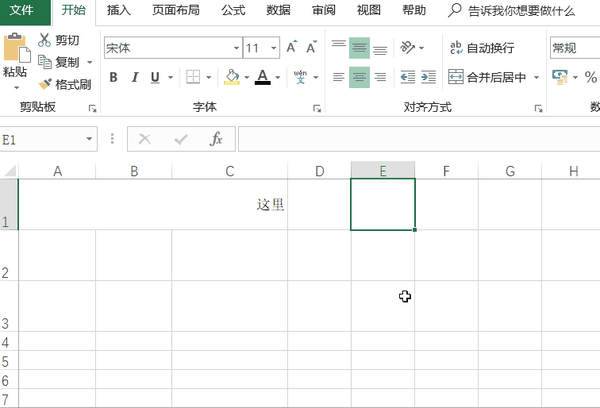This screenshot has width=600, height=408.
Task: Decrease indent
Action: pos(408,77)
